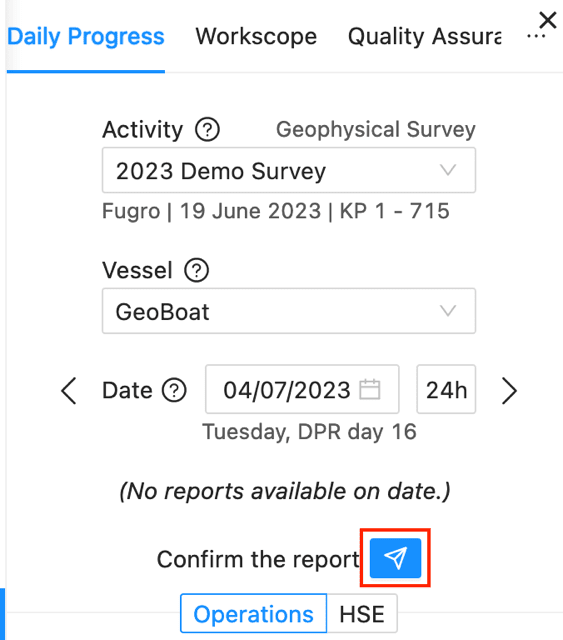Click the Confirm the report text

(258, 559)
